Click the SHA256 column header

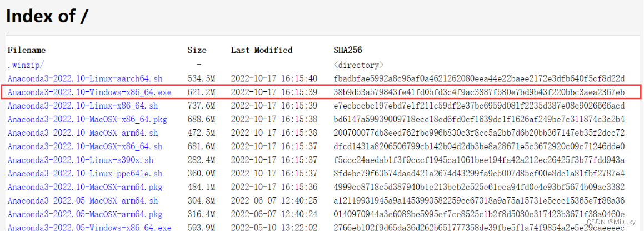click(x=347, y=50)
